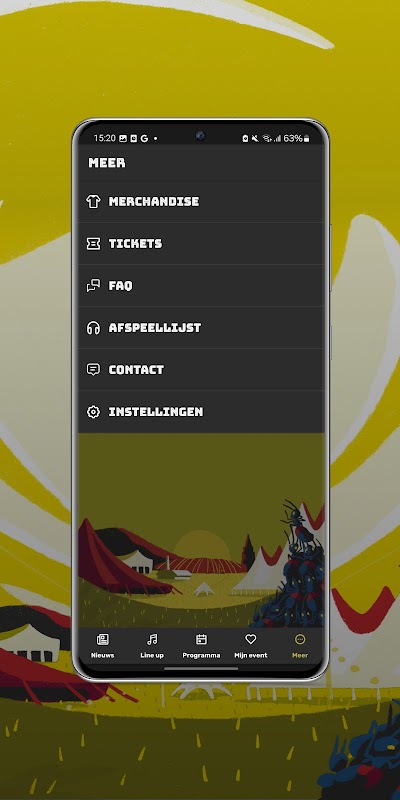Switch to the Mijn event tab label
400x800 pixels.
tap(251, 655)
